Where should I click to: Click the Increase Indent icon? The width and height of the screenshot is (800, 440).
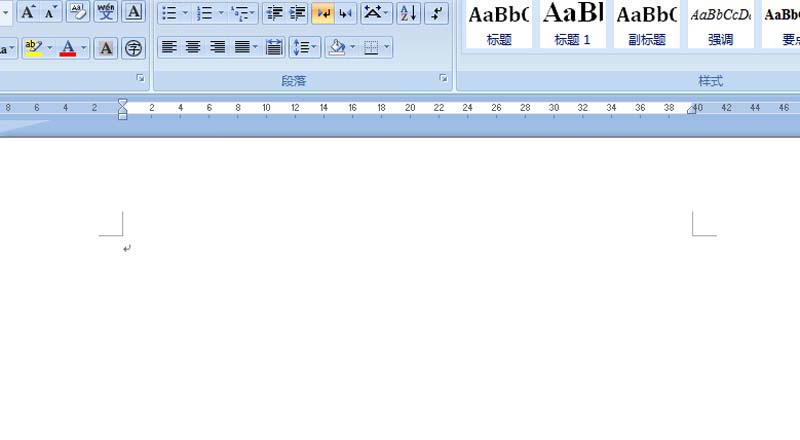(297, 13)
